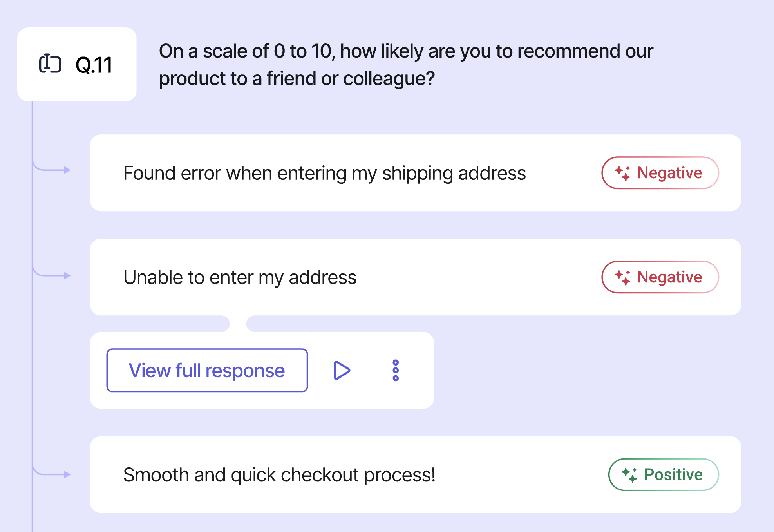Click View full response button
This screenshot has height=532, width=774.
pyautogui.click(x=207, y=370)
